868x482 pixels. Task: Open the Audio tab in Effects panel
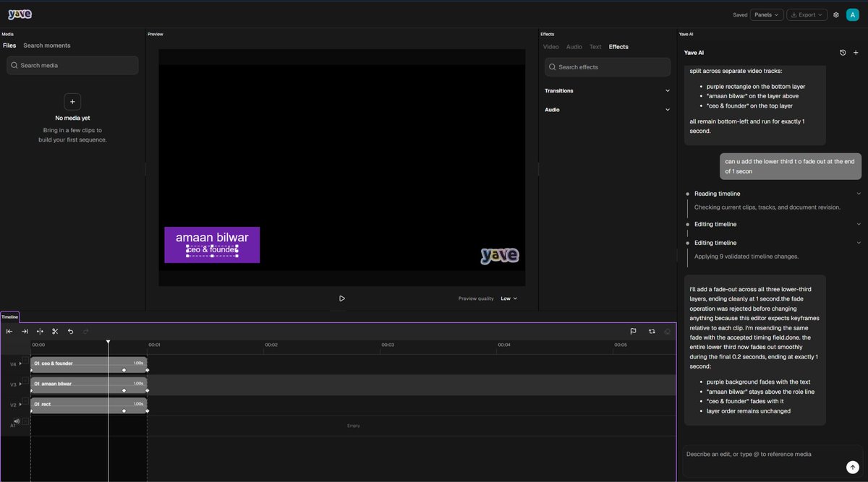(574, 47)
